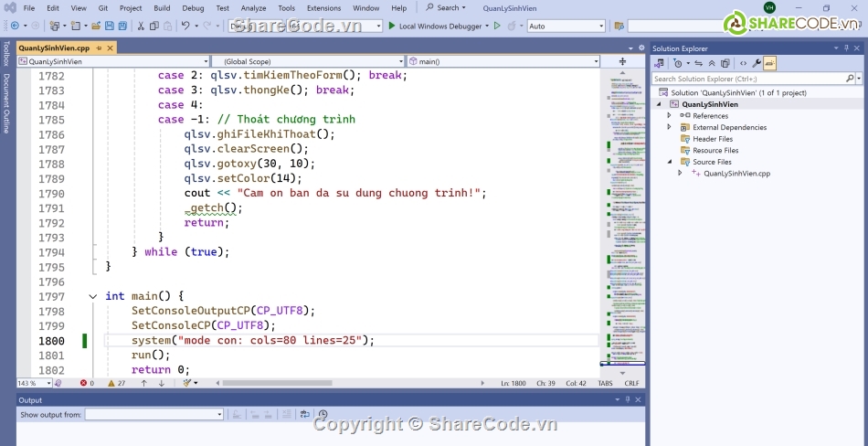Click the Toggle Word Wrap icon in Output
The height and width of the screenshot is (446, 868).
(x=304, y=414)
